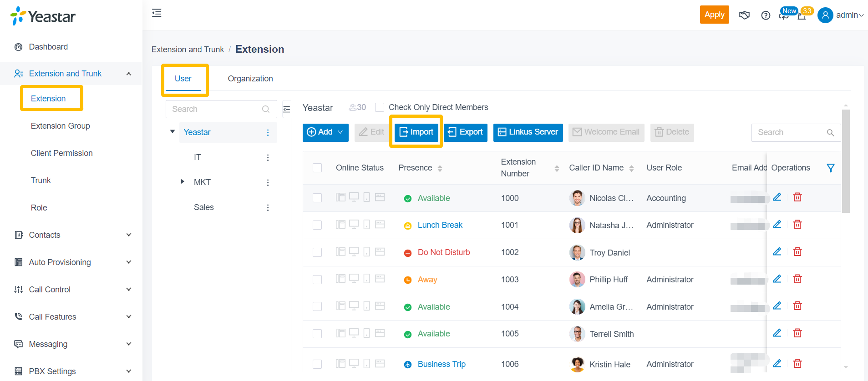
Task: Expand the MKT tree node arrow
Action: point(183,182)
